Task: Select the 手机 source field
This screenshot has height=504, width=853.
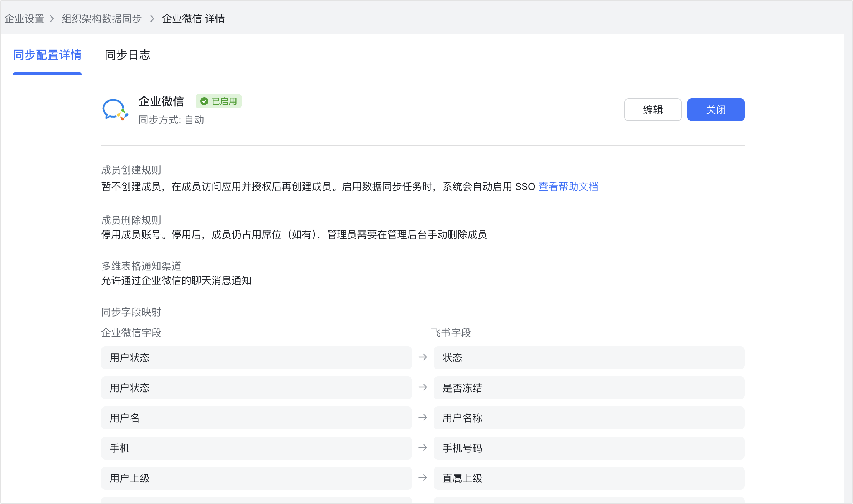Action: 257,448
